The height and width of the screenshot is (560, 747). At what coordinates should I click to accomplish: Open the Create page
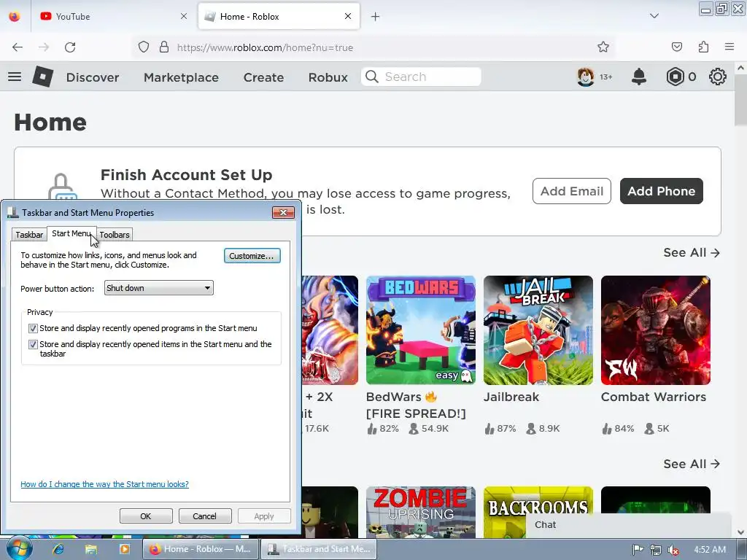[263, 77]
